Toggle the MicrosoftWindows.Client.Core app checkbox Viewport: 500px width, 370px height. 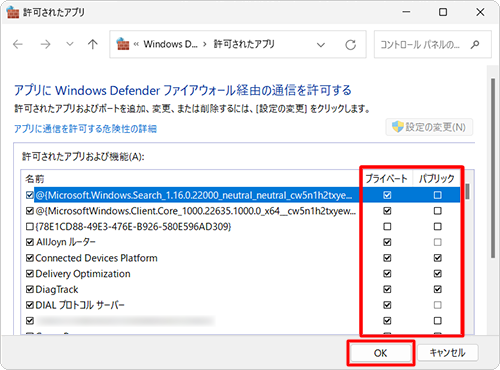point(30,211)
